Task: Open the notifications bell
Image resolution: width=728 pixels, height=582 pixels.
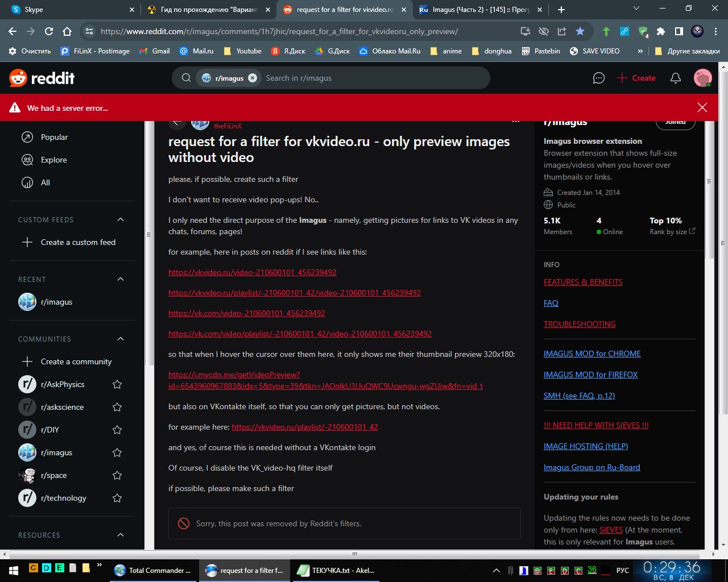Action: 676,78
